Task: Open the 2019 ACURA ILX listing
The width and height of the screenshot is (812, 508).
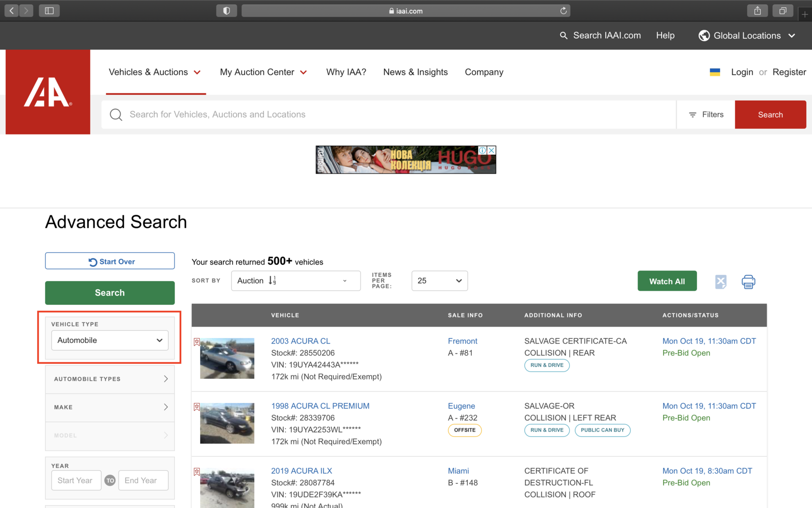Action: tap(302, 471)
